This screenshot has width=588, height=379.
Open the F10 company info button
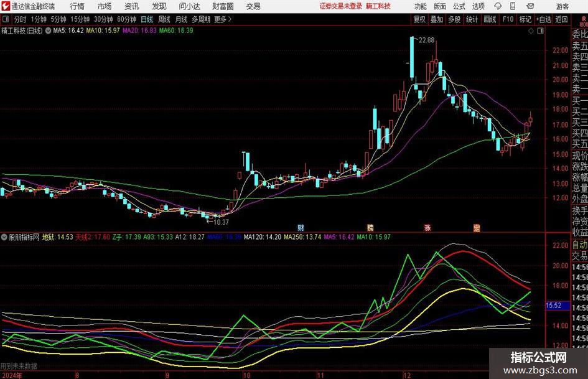(x=508, y=19)
